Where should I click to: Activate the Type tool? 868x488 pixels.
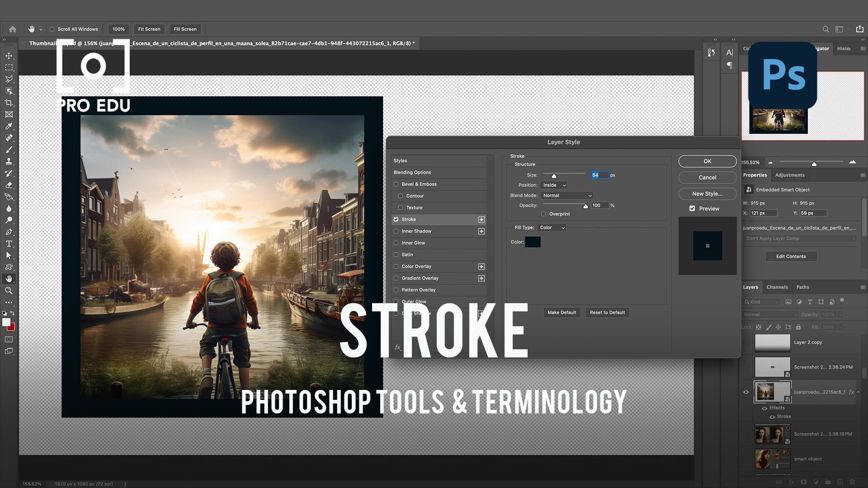[9, 244]
